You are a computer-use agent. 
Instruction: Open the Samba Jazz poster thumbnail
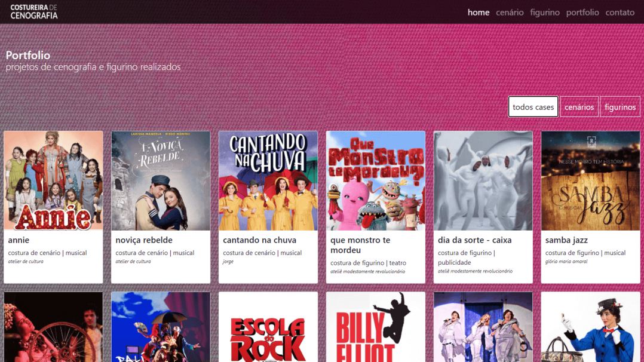click(x=590, y=180)
